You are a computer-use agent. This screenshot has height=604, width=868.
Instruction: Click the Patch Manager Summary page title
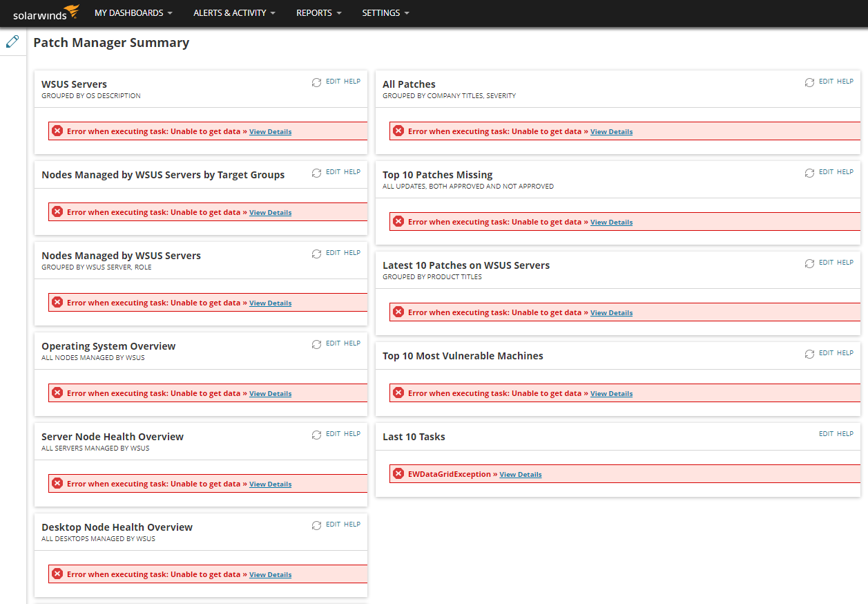tap(111, 43)
